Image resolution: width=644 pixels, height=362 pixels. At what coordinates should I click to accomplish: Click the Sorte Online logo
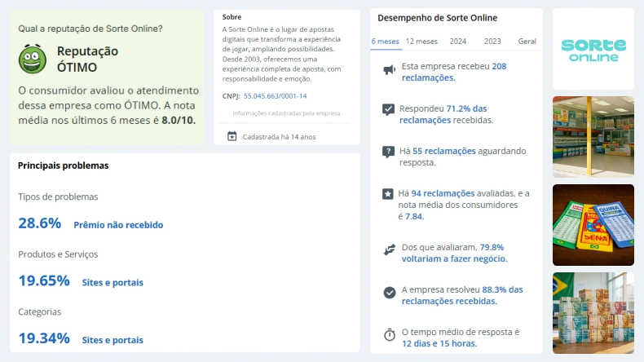pos(593,49)
